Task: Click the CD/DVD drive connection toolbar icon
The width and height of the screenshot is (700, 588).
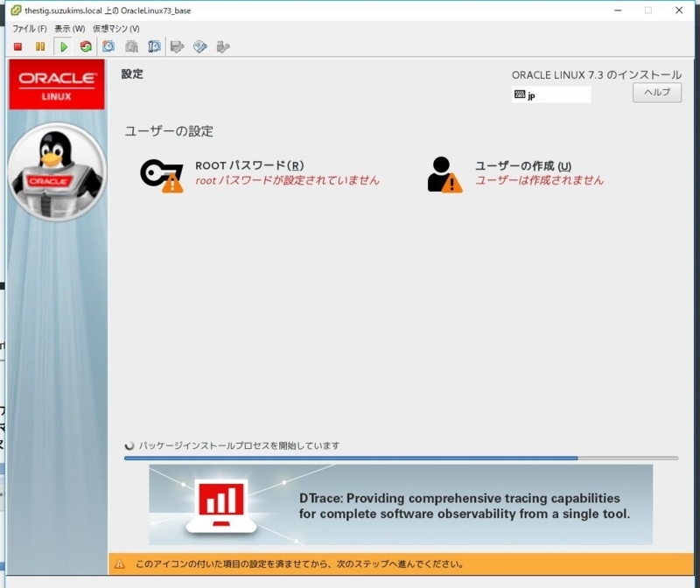Action: [x=200, y=46]
